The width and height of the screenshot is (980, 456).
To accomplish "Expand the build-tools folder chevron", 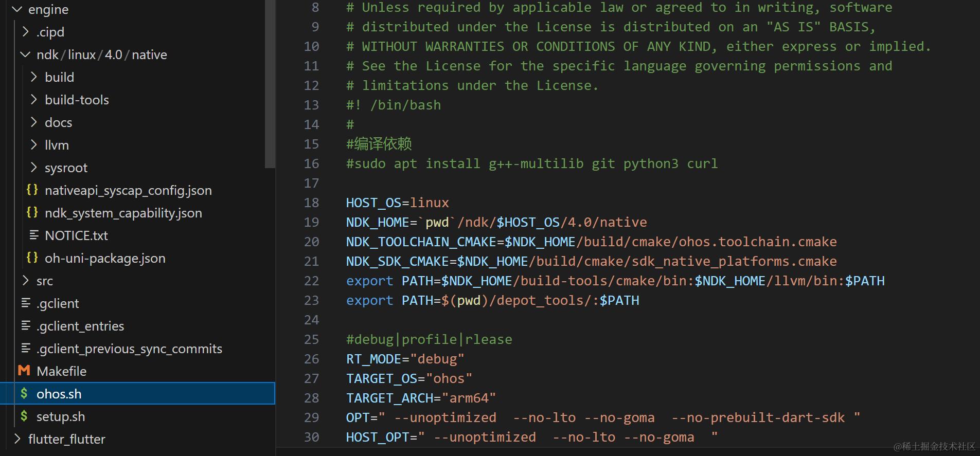I will 34,99.
